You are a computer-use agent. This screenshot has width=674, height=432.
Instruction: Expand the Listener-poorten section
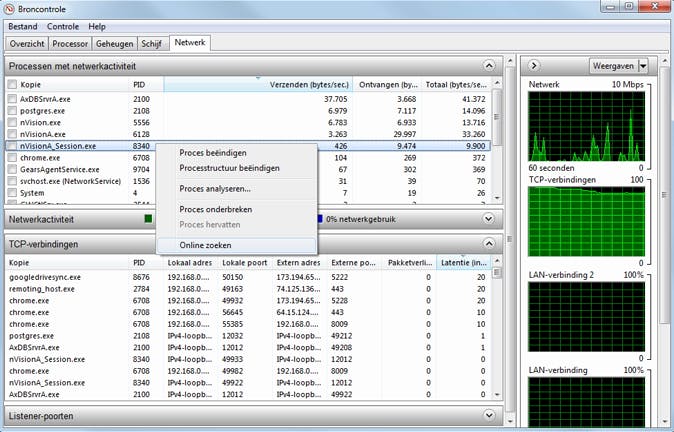tap(488, 415)
